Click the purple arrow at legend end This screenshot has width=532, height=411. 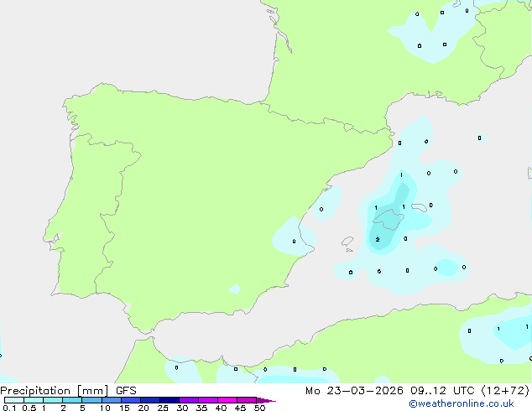pyautogui.click(x=266, y=400)
